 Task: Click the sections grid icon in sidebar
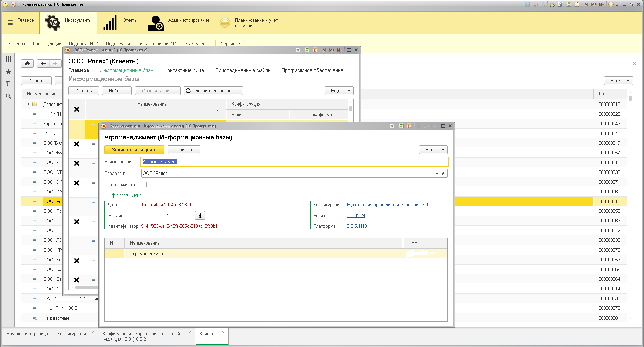[x=9, y=59]
